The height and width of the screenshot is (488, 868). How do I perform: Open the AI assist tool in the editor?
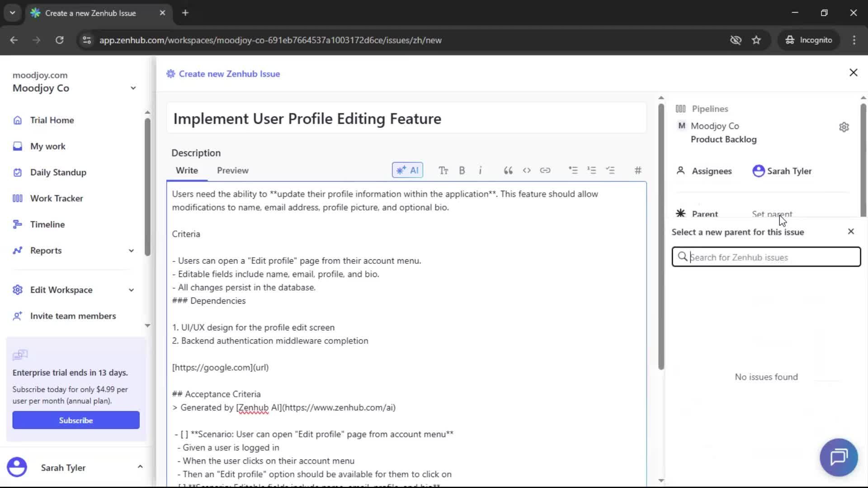point(407,170)
